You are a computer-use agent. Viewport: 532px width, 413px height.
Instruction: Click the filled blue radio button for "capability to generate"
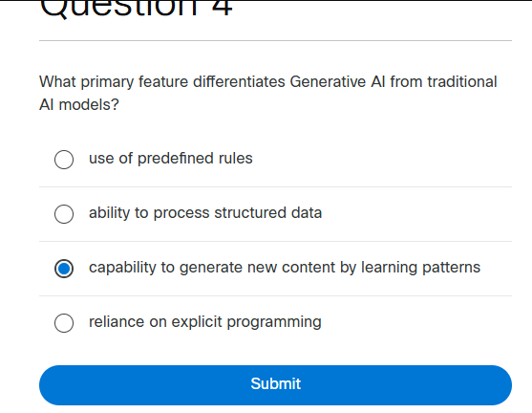coord(64,269)
